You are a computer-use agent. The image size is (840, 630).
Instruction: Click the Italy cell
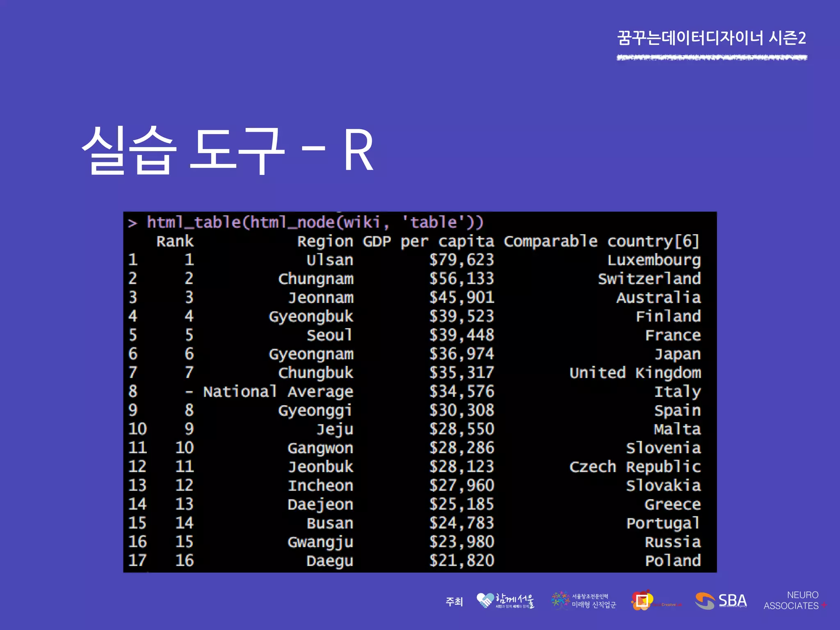[x=678, y=392]
